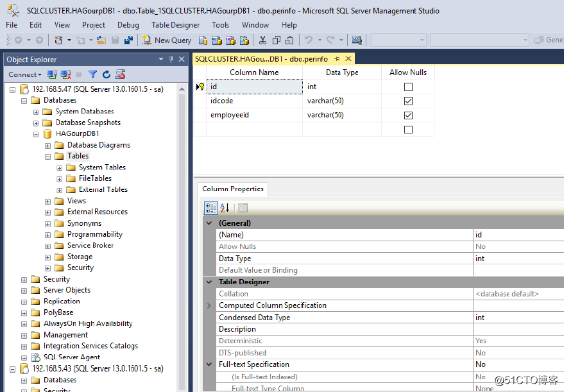This screenshot has height=392, width=564.
Task: Click the Database Engine Query icon
Action: [203, 40]
